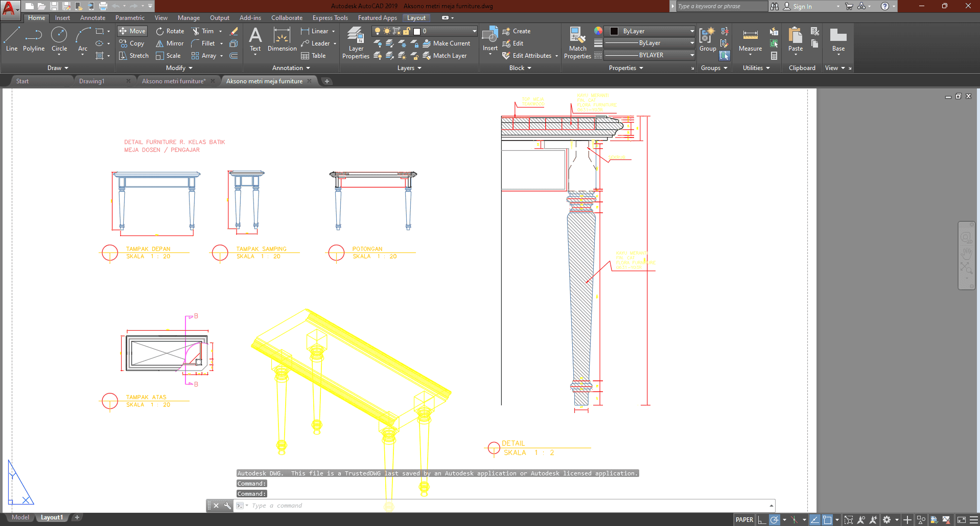The height and width of the screenshot is (526, 980).
Task: Click the Mirror tool icon
Action: pyautogui.click(x=170, y=43)
